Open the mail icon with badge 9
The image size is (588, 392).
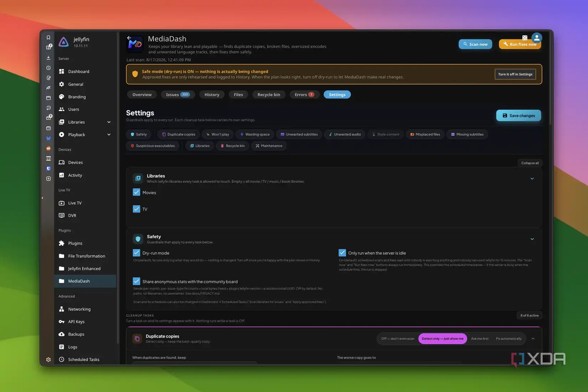[x=49, y=118]
